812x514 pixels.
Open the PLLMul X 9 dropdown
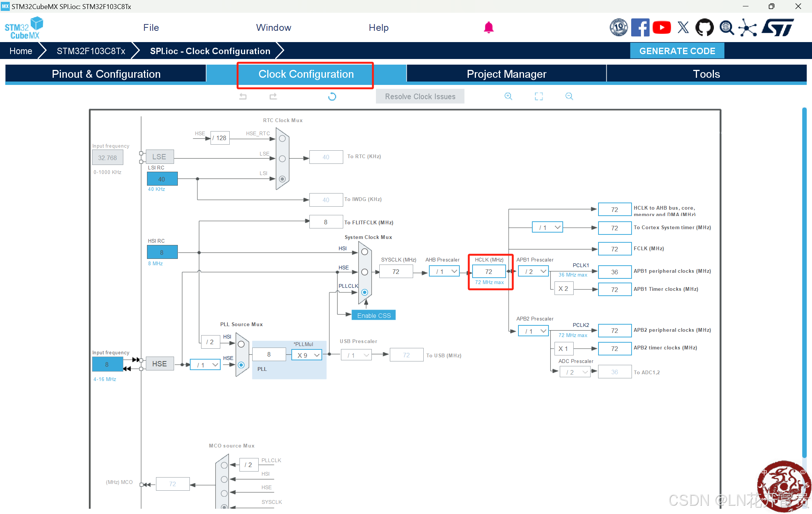coord(307,355)
